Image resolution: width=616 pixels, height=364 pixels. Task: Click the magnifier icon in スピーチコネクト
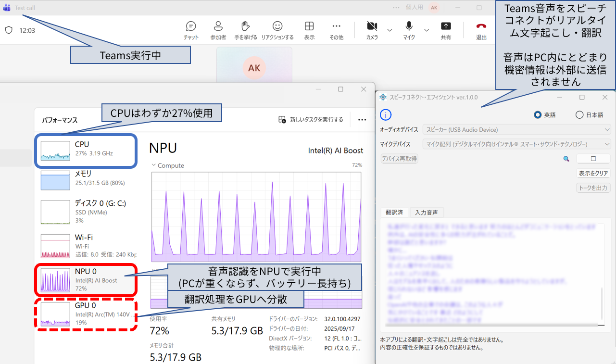pyautogui.click(x=566, y=158)
